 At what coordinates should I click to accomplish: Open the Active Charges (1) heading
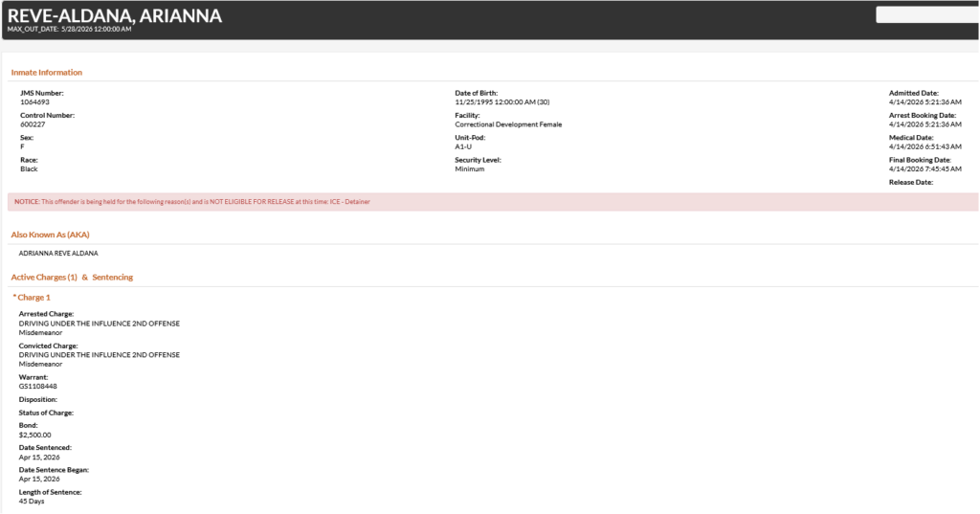point(43,278)
